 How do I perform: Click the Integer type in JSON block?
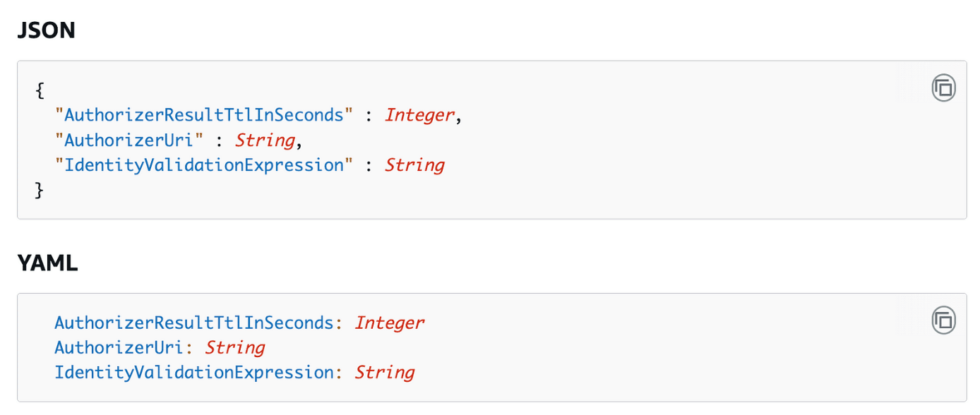pos(420,115)
